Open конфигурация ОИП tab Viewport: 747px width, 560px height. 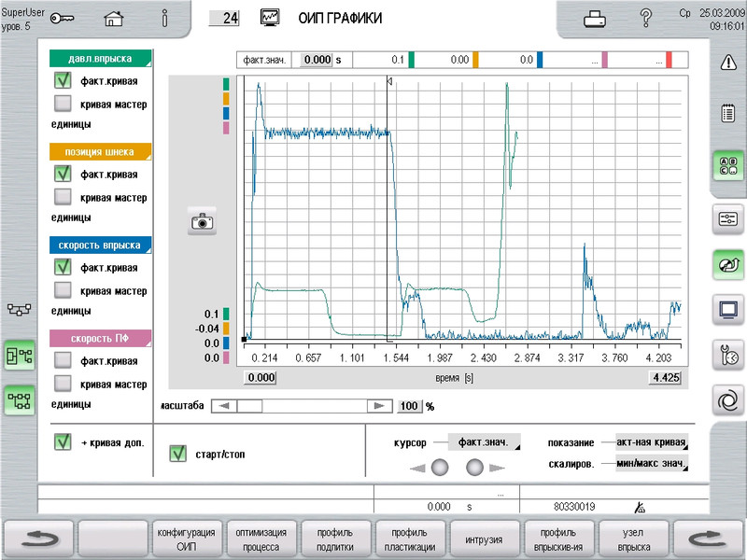click(x=187, y=539)
